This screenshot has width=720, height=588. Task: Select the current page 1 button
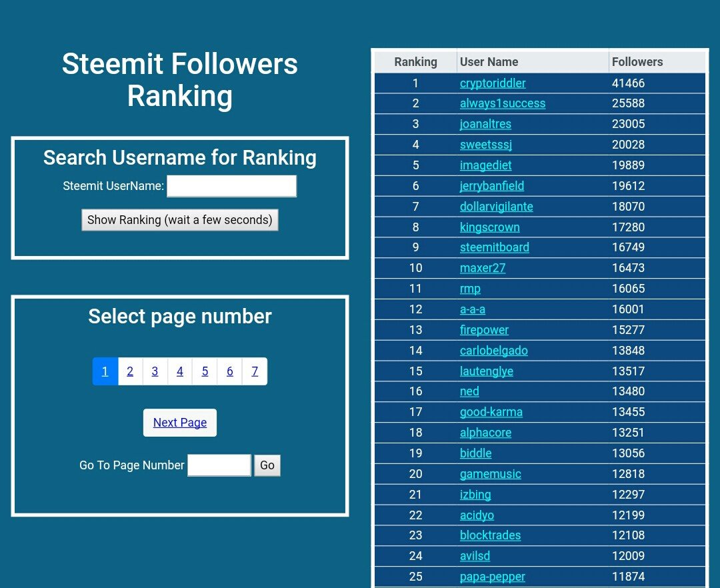click(x=105, y=371)
